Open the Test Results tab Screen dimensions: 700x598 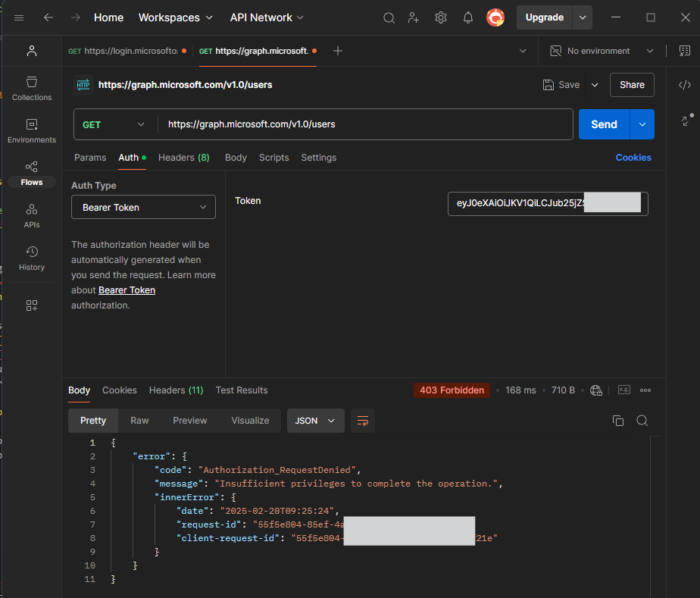tap(242, 390)
